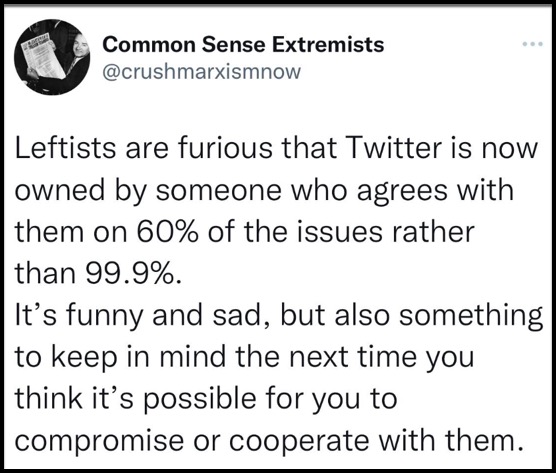Visit the @crushmarxismnow handle link
The image size is (556, 473).
point(201,72)
